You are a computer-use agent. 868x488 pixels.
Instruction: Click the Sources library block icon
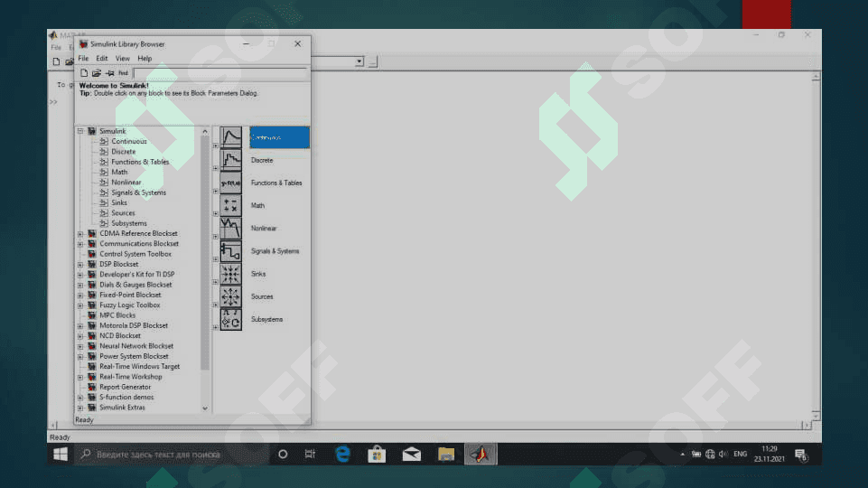click(231, 296)
